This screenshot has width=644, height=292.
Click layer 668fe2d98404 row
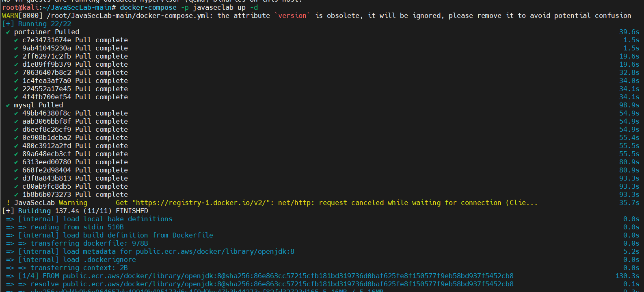(75, 170)
